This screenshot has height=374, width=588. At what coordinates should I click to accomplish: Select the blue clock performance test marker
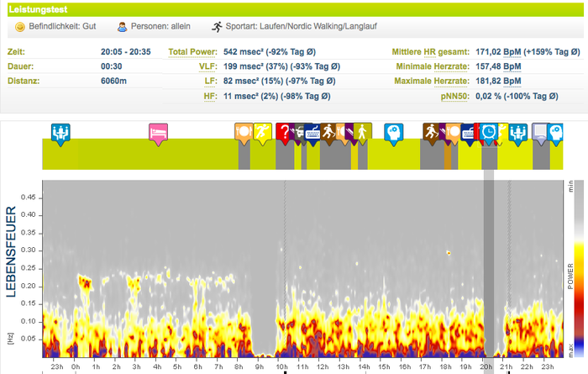489,131
